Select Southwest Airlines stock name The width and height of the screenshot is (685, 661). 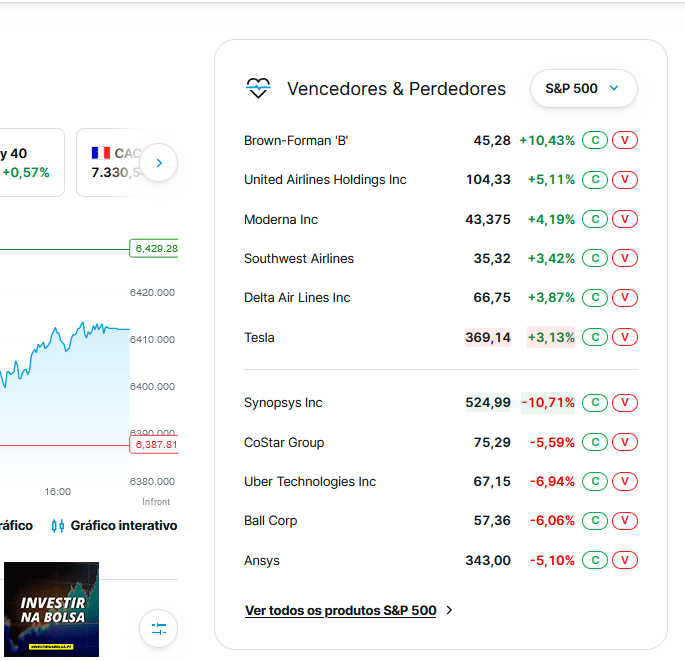(x=299, y=259)
